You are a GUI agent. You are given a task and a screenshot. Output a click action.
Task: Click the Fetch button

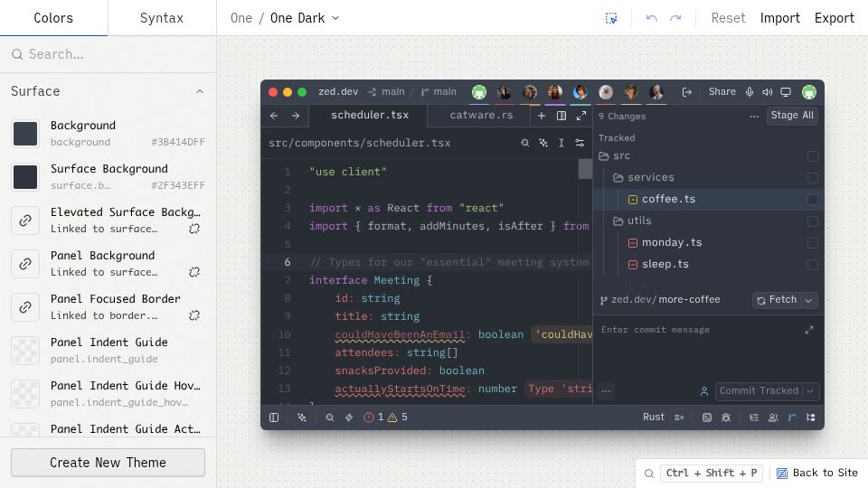point(777,300)
